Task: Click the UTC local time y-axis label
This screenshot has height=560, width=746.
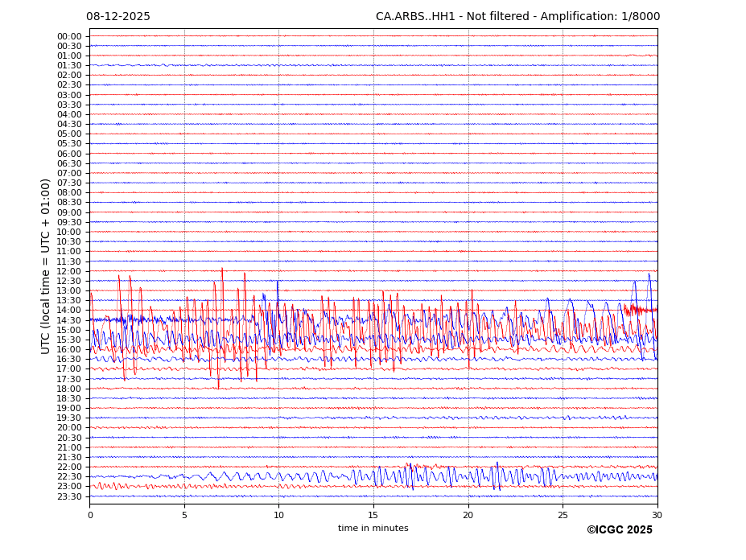Action: (x=47, y=266)
